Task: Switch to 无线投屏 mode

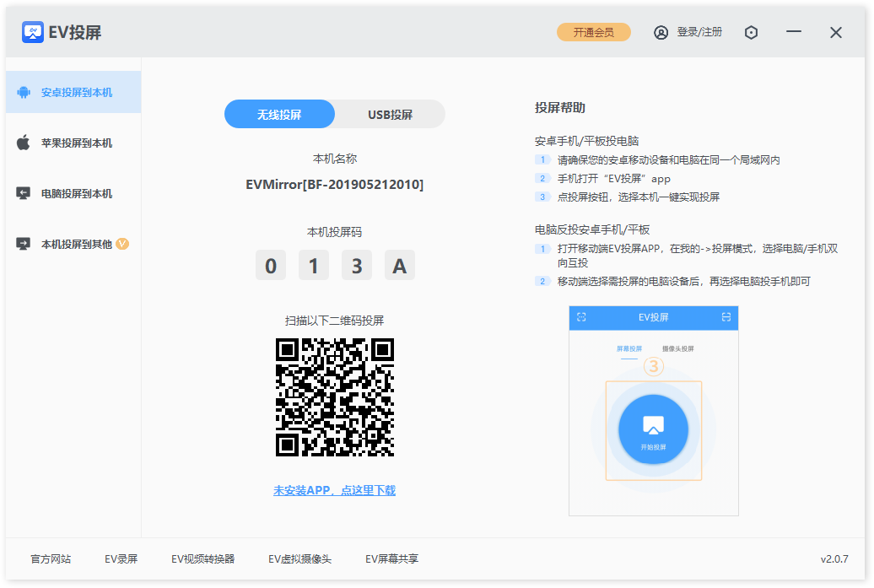Action: tap(279, 114)
